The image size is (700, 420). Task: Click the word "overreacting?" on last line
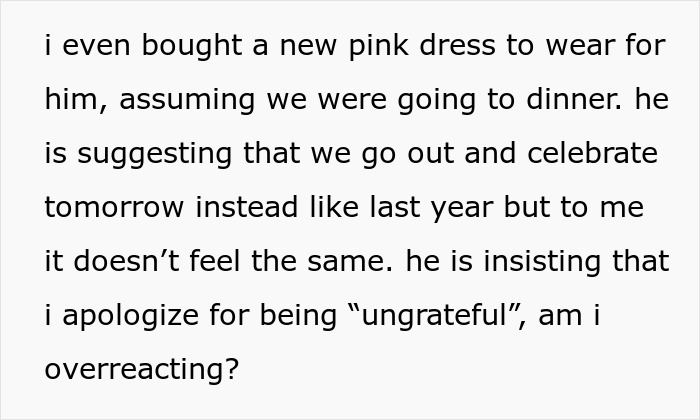(142, 370)
